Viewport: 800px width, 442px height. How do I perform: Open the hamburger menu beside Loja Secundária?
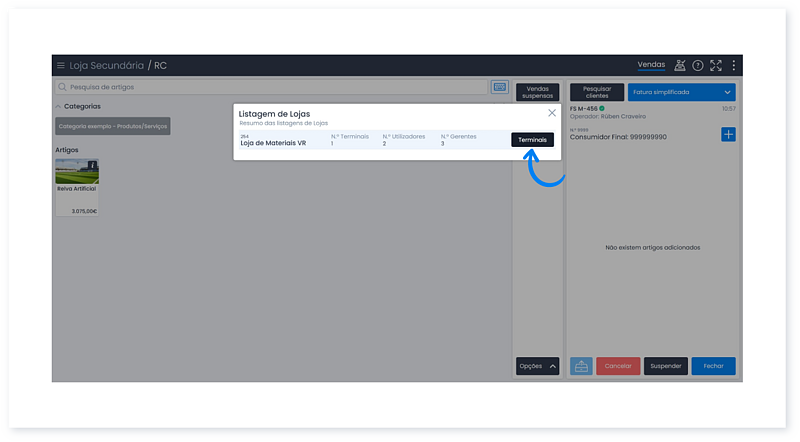tap(60, 66)
